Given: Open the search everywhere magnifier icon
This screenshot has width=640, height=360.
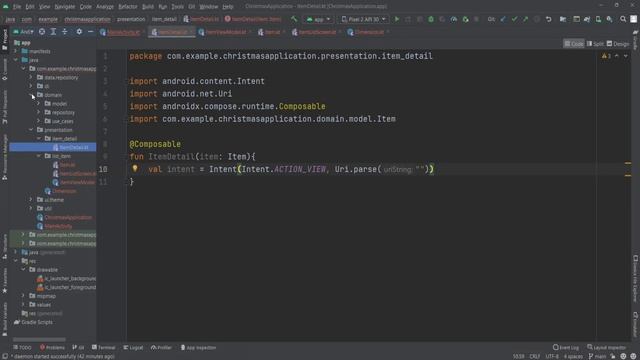Looking at the screenshot, I should coord(623,19).
